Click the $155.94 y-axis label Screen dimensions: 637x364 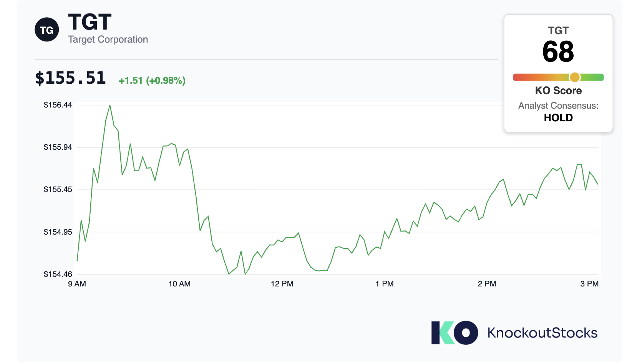[58, 147]
